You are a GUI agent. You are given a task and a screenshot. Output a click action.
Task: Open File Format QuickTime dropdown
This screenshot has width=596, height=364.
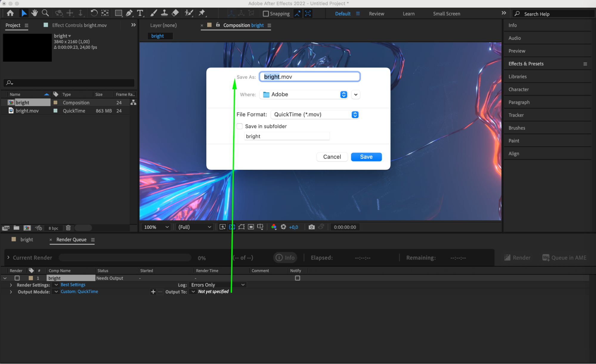pyautogui.click(x=315, y=115)
